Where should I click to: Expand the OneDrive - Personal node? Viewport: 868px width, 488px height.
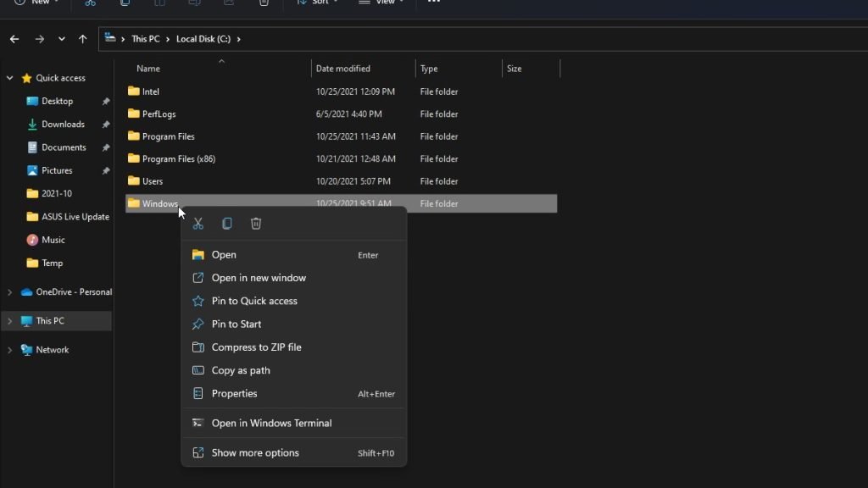pyautogui.click(x=9, y=292)
